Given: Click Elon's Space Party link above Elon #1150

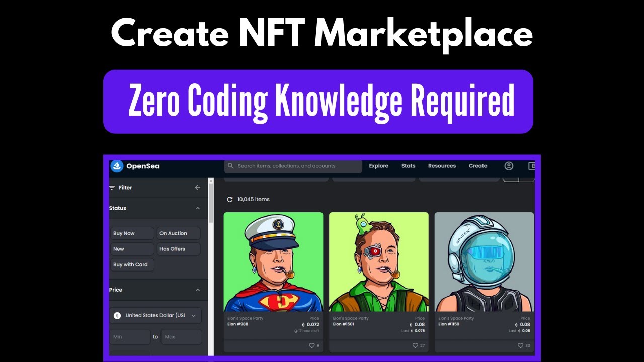Looking at the screenshot, I should tap(456, 318).
